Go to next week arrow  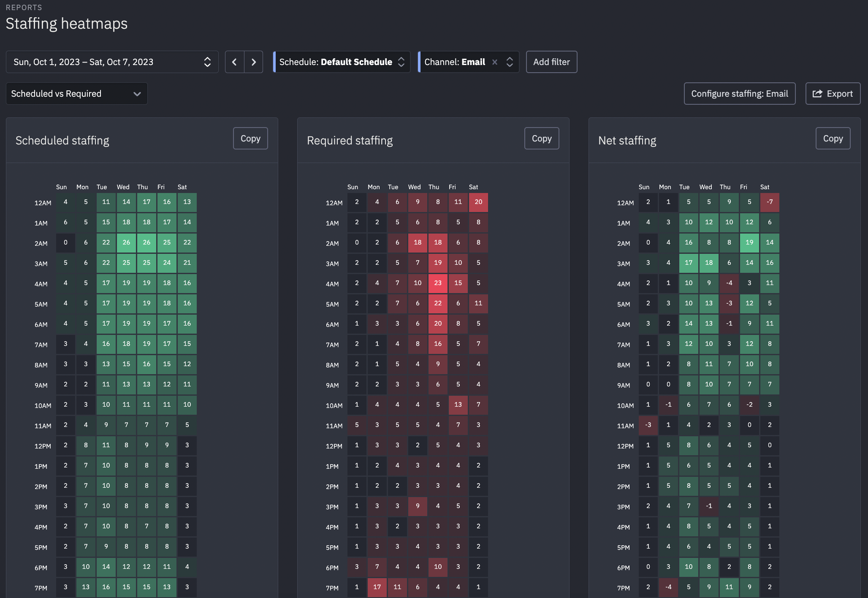tap(253, 62)
